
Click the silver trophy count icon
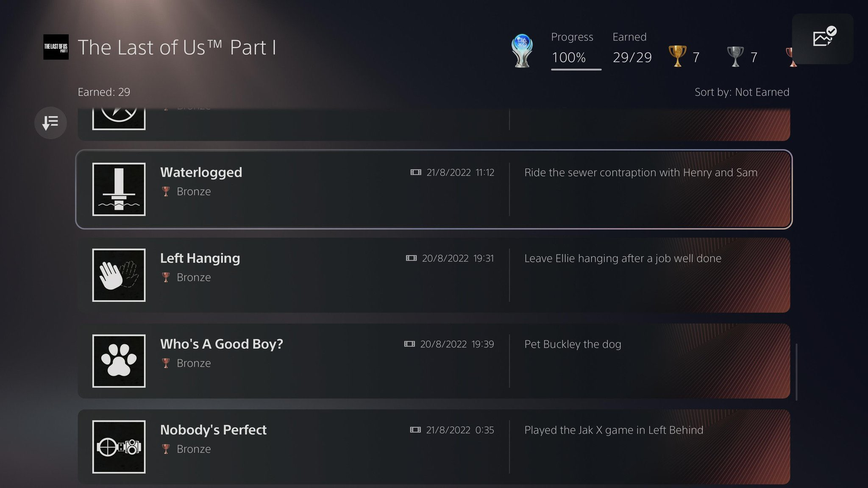coord(735,56)
